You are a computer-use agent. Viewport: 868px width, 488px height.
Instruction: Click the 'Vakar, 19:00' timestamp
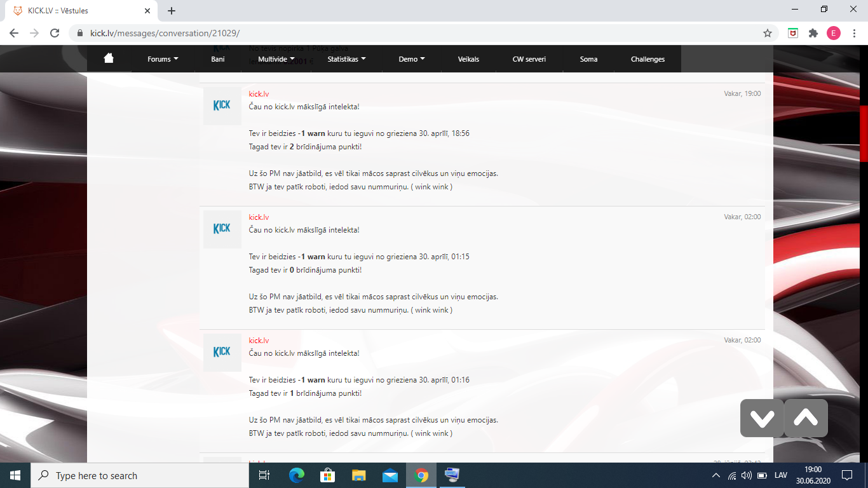pyautogui.click(x=742, y=93)
